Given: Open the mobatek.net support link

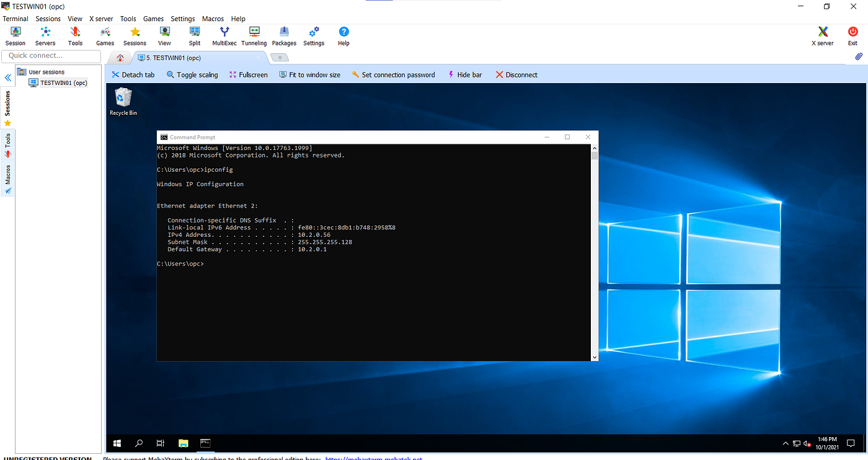Looking at the screenshot, I should pos(373,459).
